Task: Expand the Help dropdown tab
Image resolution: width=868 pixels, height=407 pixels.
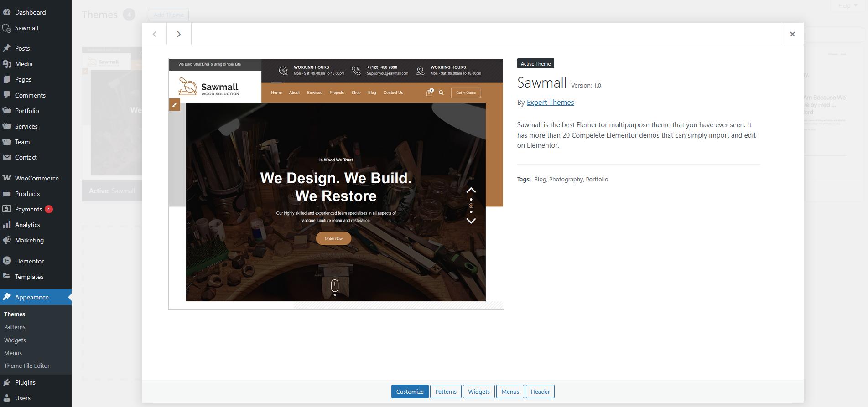Action: click(x=847, y=5)
